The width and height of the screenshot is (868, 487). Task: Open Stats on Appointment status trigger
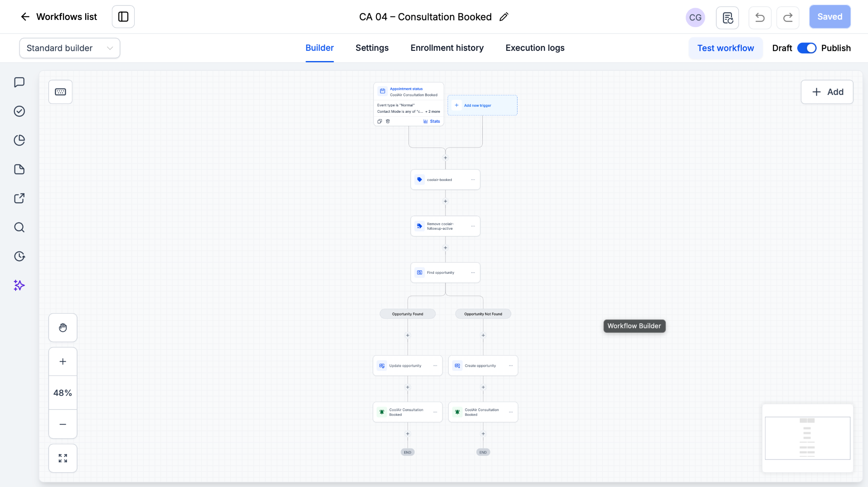tap(432, 121)
